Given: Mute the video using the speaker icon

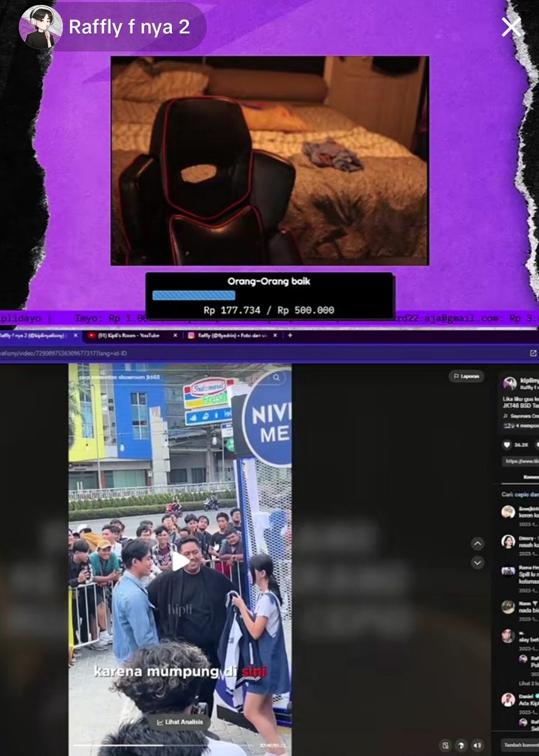Looking at the screenshot, I should [x=477, y=745].
